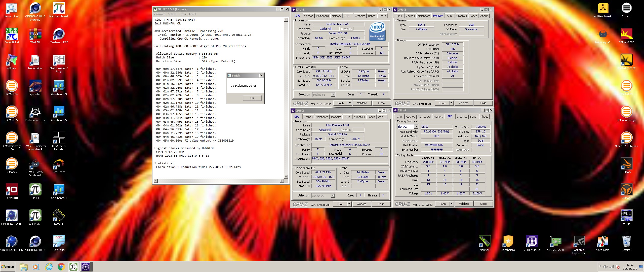Open 3DMark2000 desktop shortcut
The image size is (644, 272).
pyautogui.click(x=626, y=36)
